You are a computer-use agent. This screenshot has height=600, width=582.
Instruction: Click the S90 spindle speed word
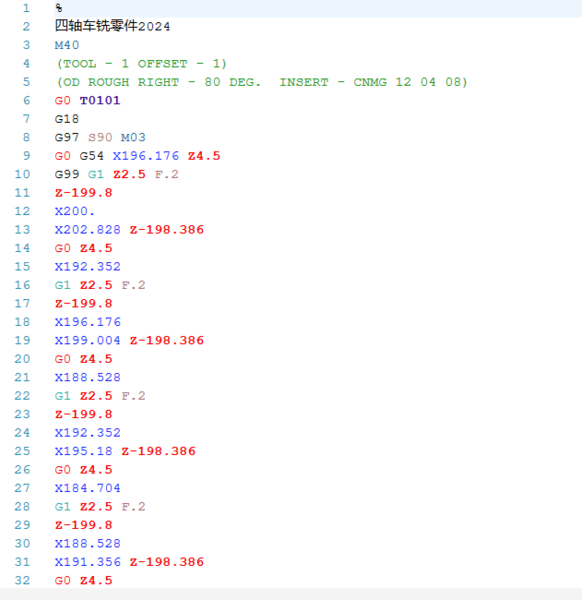100,137
